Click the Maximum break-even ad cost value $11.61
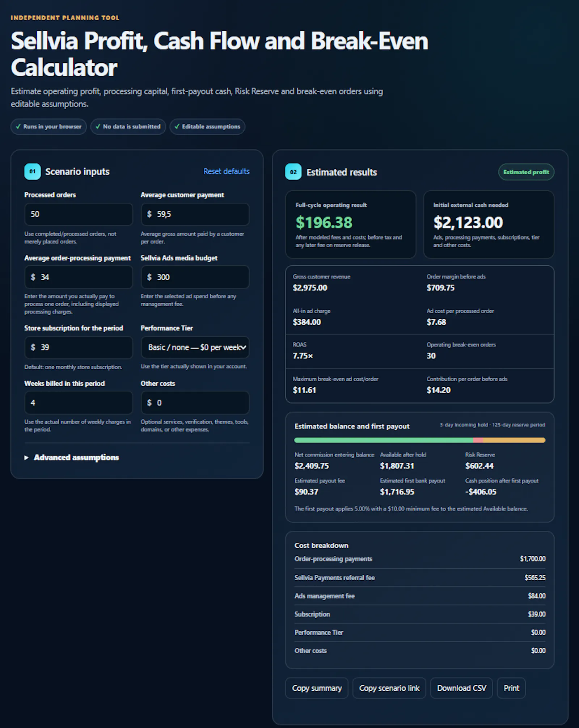Image resolution: width=579 pixels, height=728 pixels. (x=304, y=390)
